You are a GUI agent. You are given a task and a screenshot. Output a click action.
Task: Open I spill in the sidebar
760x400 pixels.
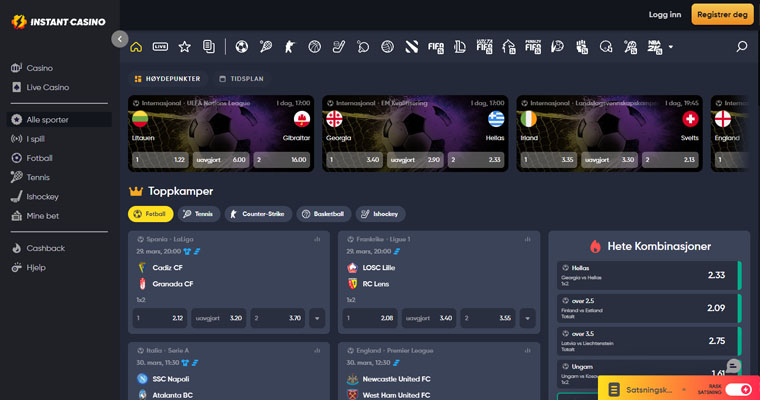[59, 139]
